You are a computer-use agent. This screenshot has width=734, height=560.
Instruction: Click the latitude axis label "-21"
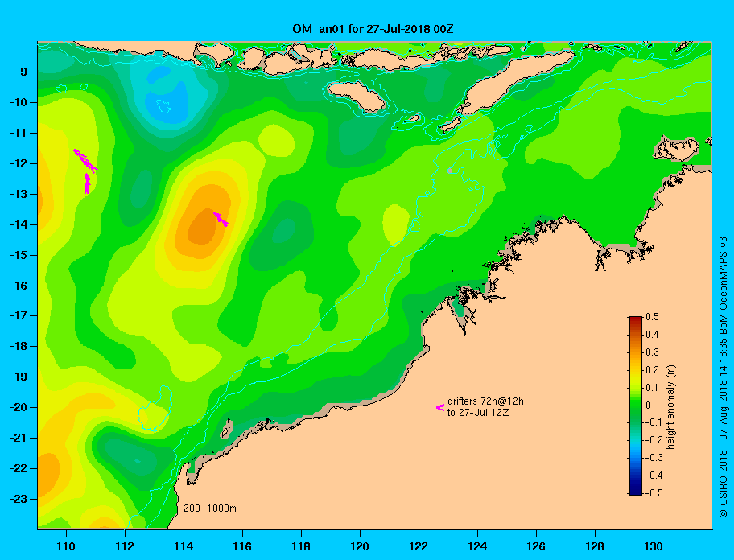[x=19, y=438]
